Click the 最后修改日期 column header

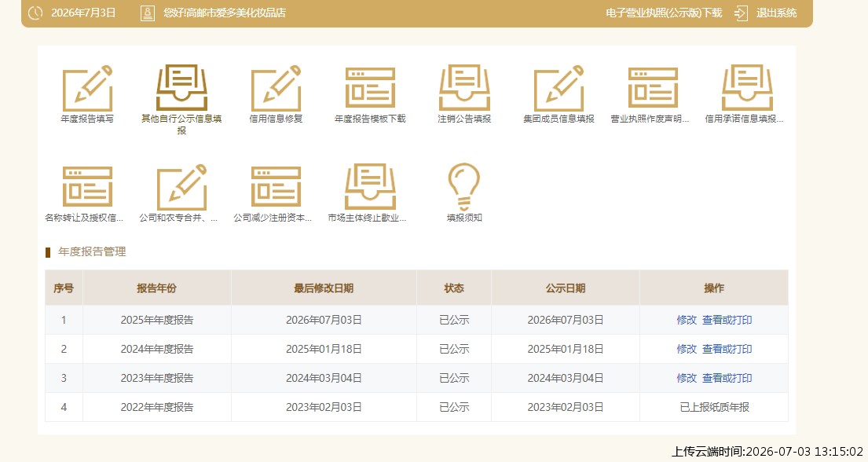tap(324, 288)
